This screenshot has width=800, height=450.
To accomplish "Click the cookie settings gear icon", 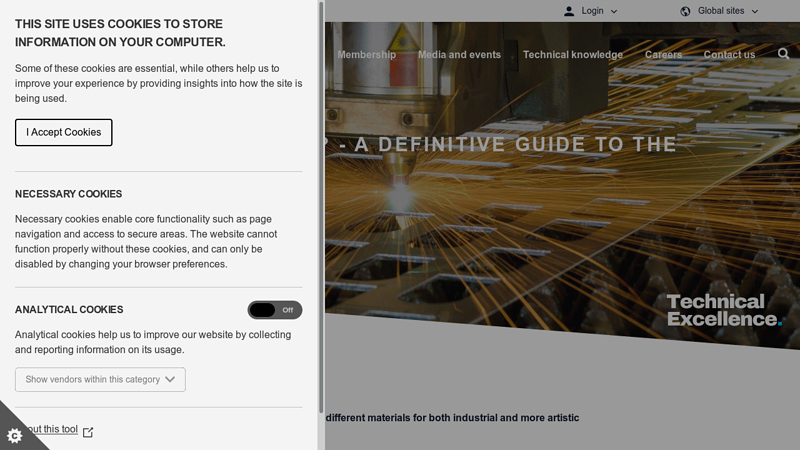I will pos(14,435).
